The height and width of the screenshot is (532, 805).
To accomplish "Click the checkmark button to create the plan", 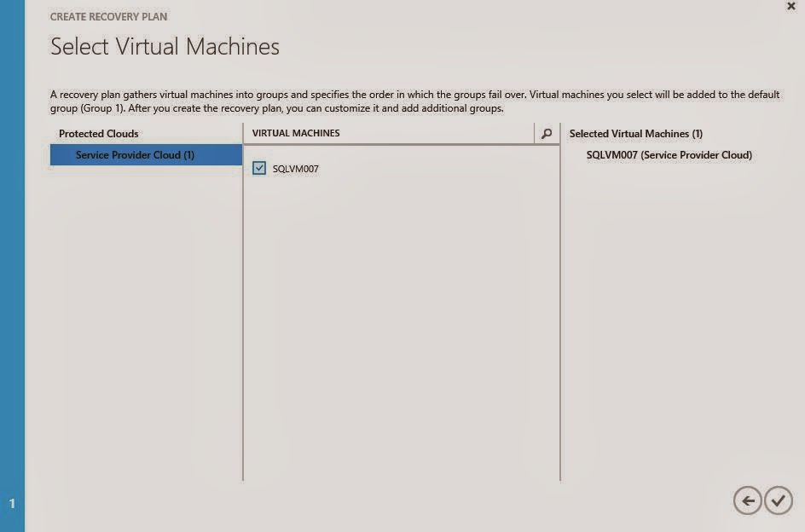I will [777, 501].
